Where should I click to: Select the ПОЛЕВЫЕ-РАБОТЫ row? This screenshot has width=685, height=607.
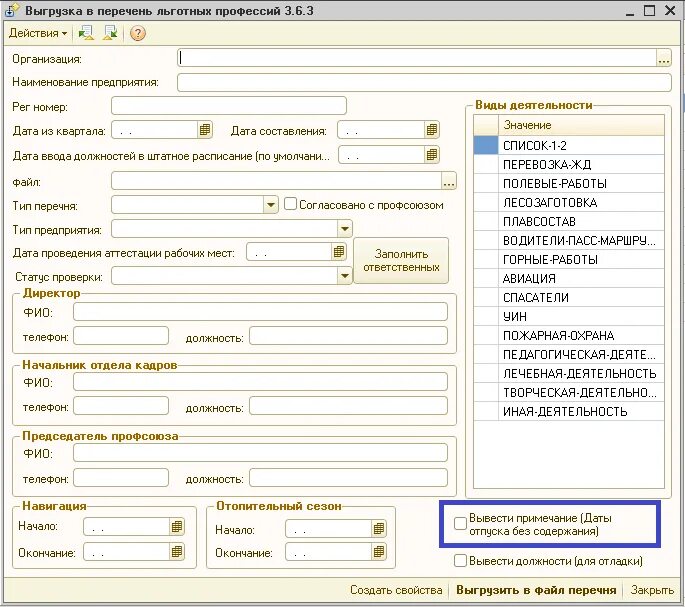569,184
